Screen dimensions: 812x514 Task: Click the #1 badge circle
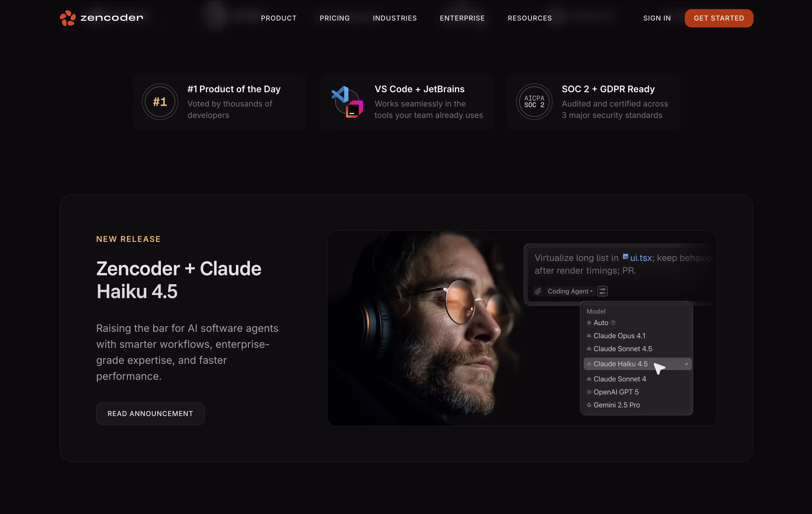tap(160, 102)
